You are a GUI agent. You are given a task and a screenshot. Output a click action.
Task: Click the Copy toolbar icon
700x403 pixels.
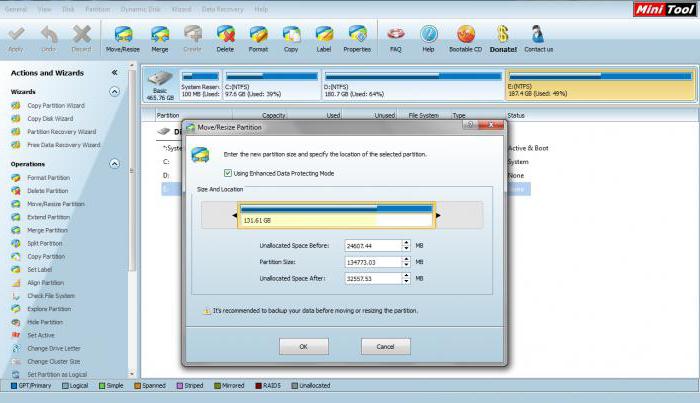290,35
